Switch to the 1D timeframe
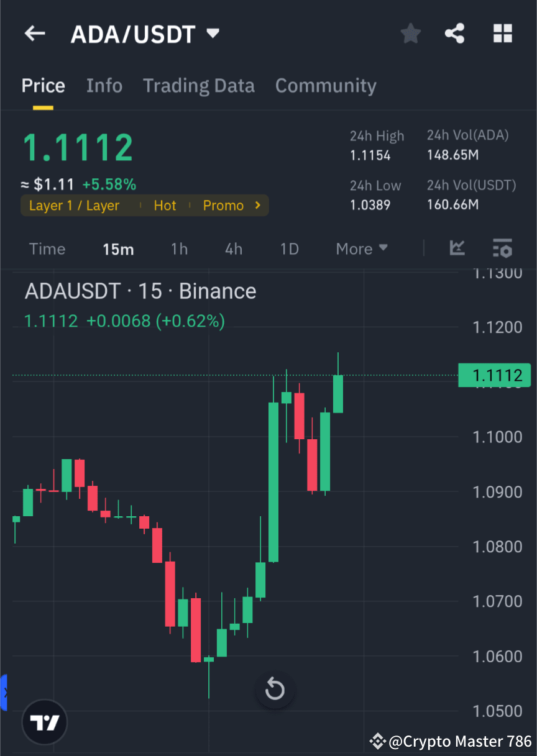The width and height of the screenshot is (537, 756). click(x=289, y=248)
